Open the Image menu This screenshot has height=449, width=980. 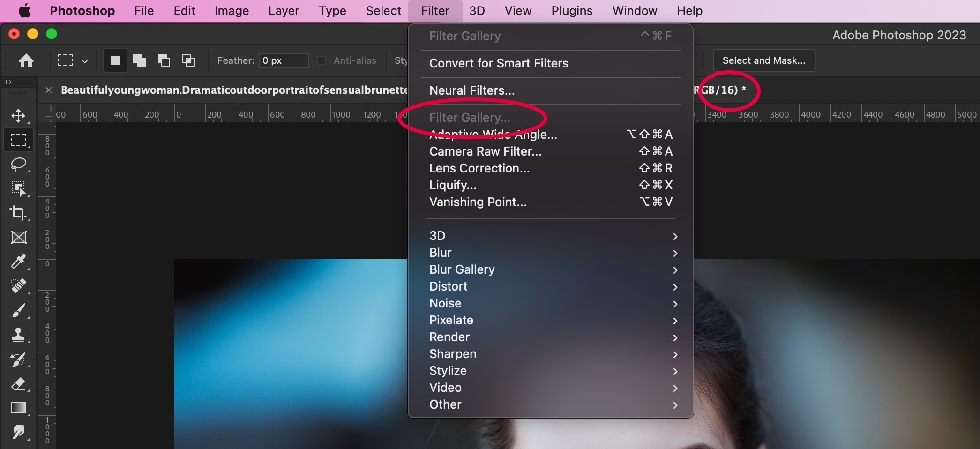click(232, 11)
